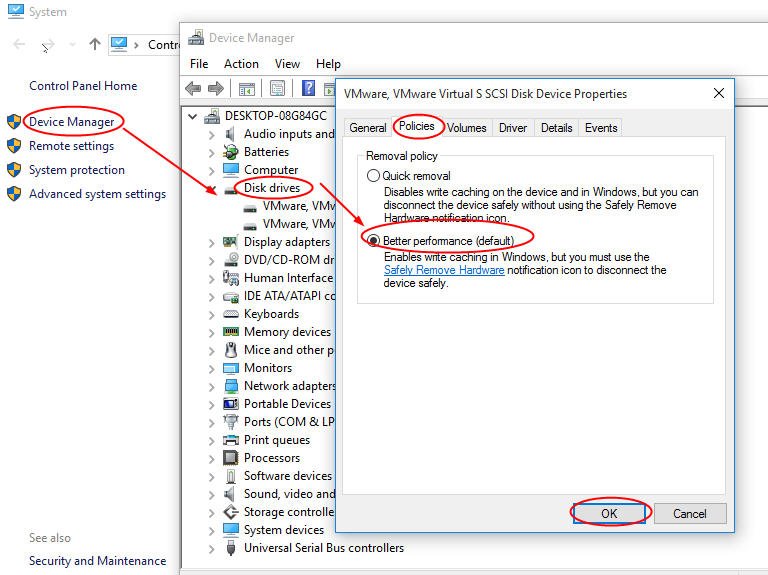This screenshot has height=575, width=768.
Task: Click the Cancel button
Action: coord(690,513)
